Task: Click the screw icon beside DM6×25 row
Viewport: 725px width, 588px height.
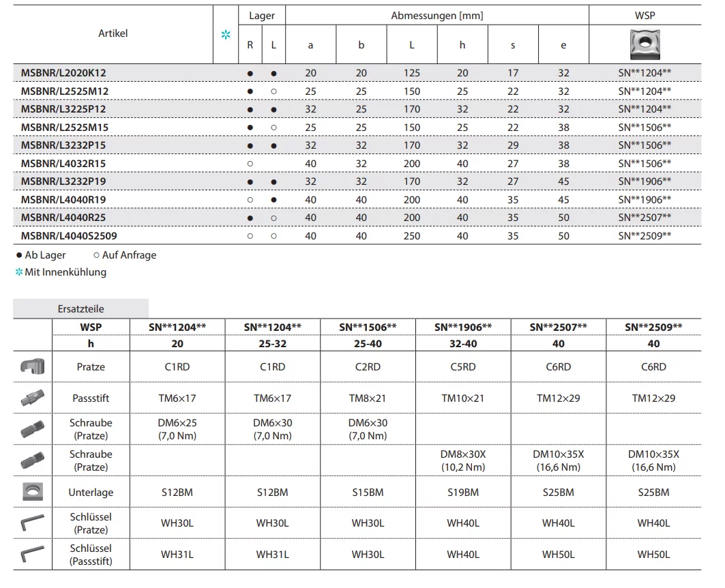Action: coord(32,429)
